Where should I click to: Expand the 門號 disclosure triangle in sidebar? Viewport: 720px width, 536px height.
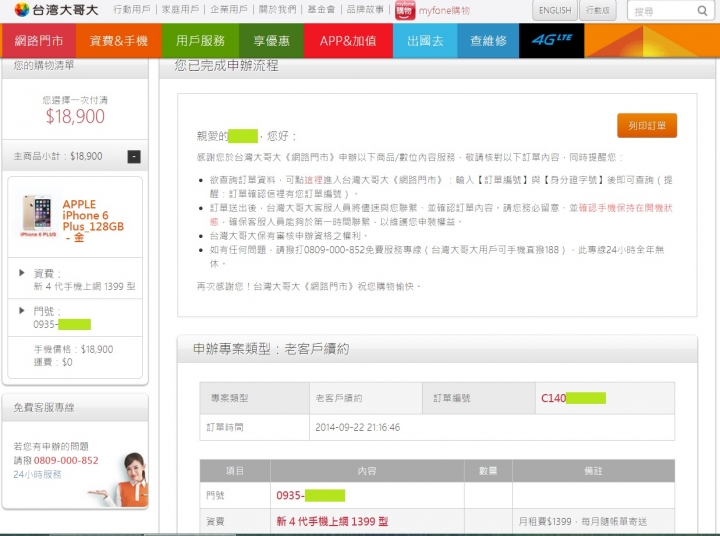[x=22, y=310]
